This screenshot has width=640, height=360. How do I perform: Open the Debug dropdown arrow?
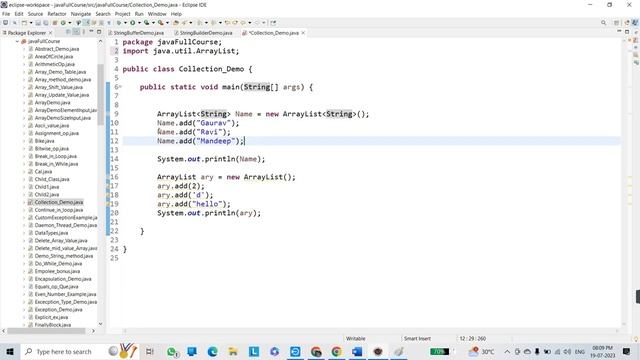125,23
